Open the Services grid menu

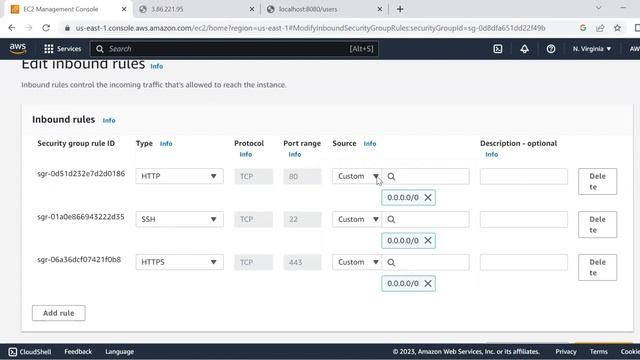tap(62, 49)
